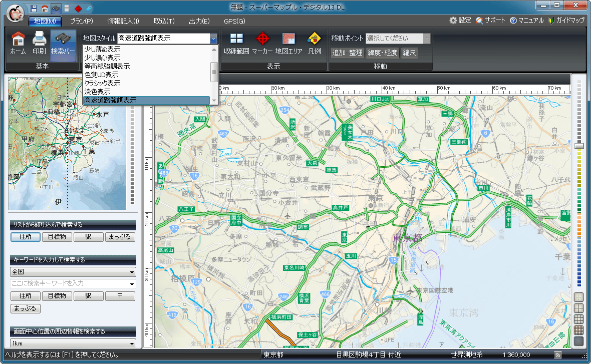The image size is (591, 364).
Task: Open 印刷 (Print) from ribbon
Action: pos(39,44)
